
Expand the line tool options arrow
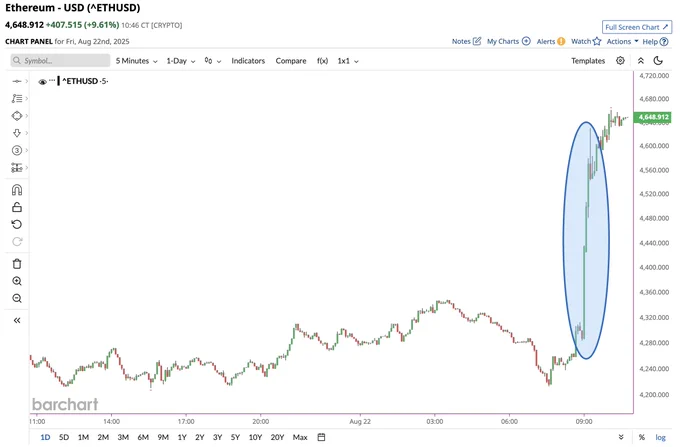click(x=27, y=81)
